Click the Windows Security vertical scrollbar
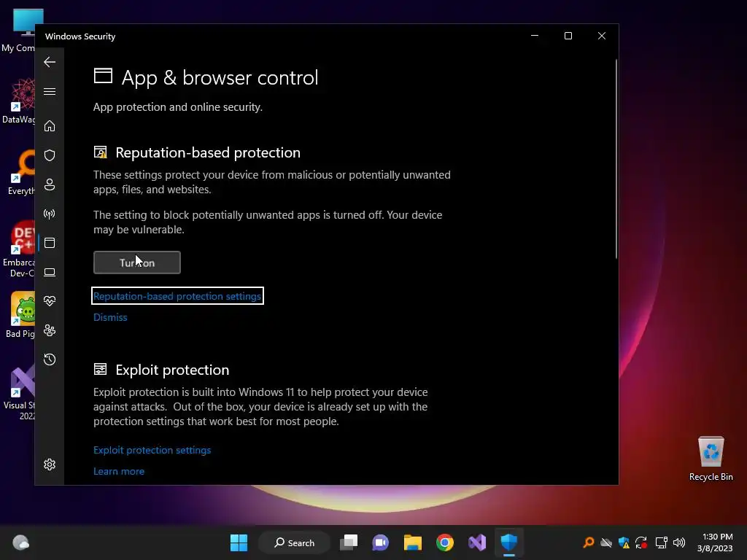 [x=616, y=159]
